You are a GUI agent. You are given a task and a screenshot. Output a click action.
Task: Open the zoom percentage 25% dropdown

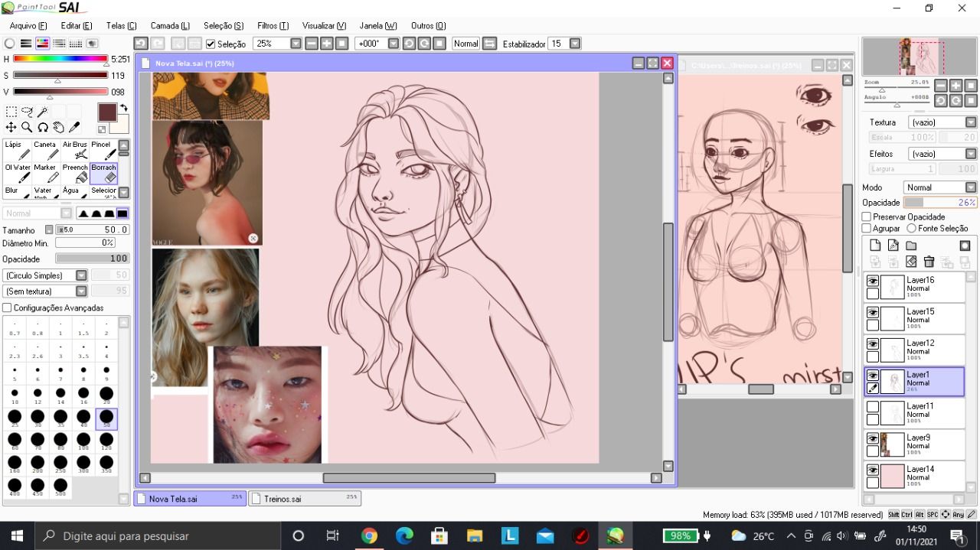pyautogui.click(x=296, y=44)
